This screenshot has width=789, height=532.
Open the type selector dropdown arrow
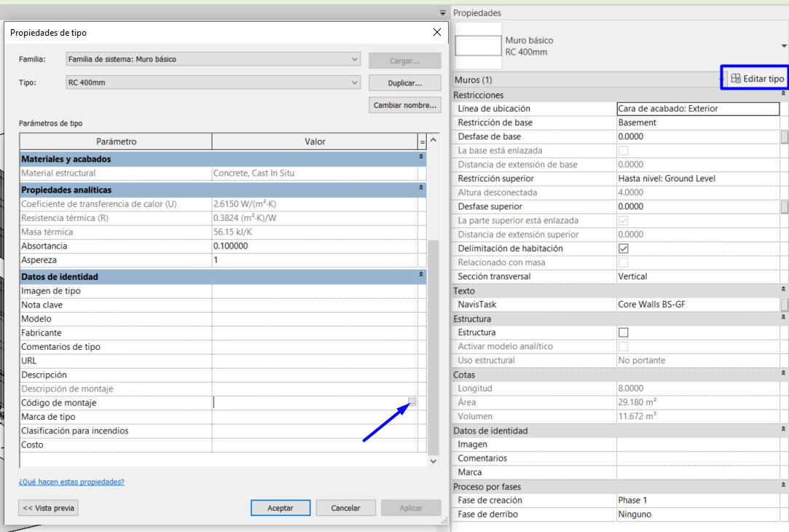(783, 46)
